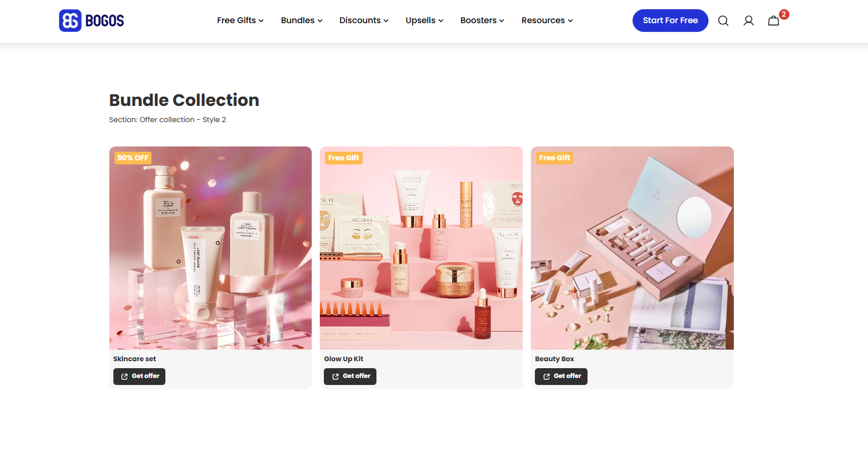The height and width of the screenshot is (466, 868).
Task: Expand the Discounts dropdown menu
Action: coord(364,20)
